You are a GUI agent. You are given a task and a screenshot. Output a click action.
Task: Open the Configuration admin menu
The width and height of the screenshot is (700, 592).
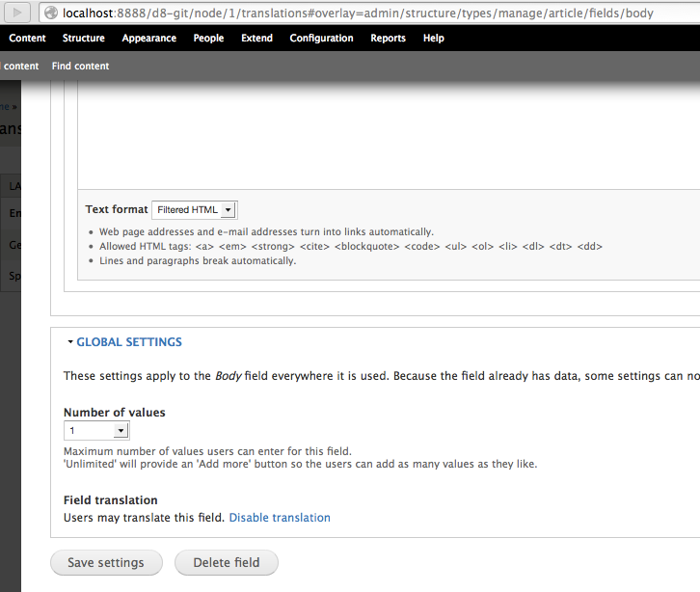(x=321, y=38)
